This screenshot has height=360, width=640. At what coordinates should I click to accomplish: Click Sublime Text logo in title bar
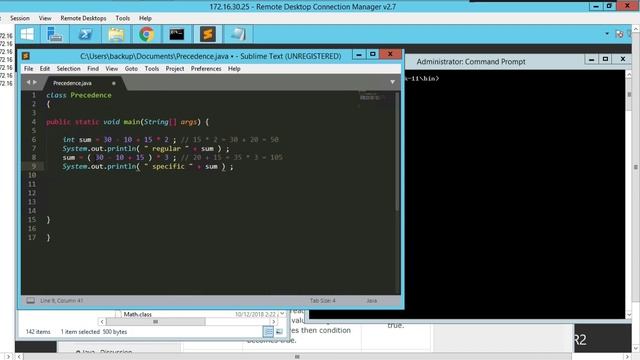(26, 56)
